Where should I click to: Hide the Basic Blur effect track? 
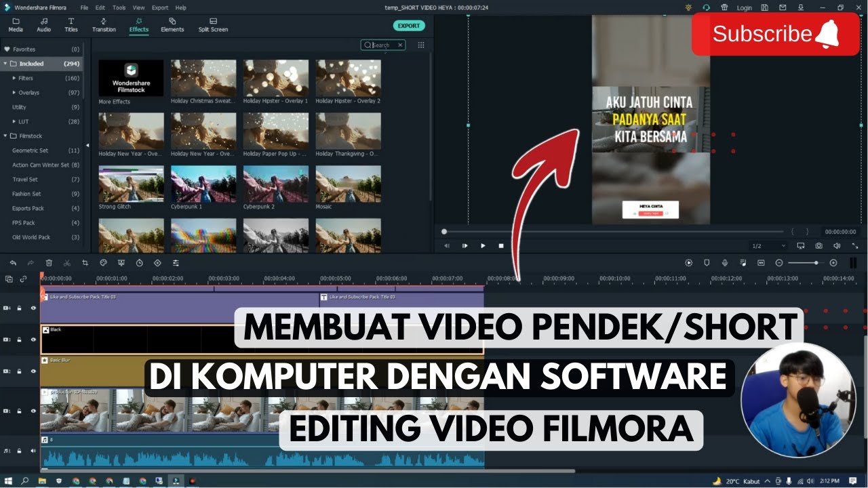tap(33, 371)
